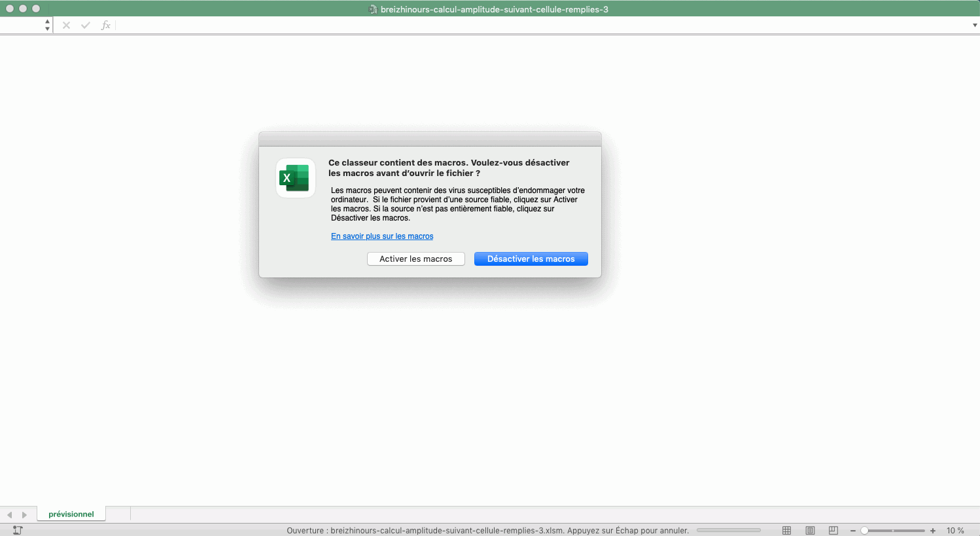This screenshot has width=980, height=536.
Task: Go to next sheet using right arrow
Action: point(25,515)
